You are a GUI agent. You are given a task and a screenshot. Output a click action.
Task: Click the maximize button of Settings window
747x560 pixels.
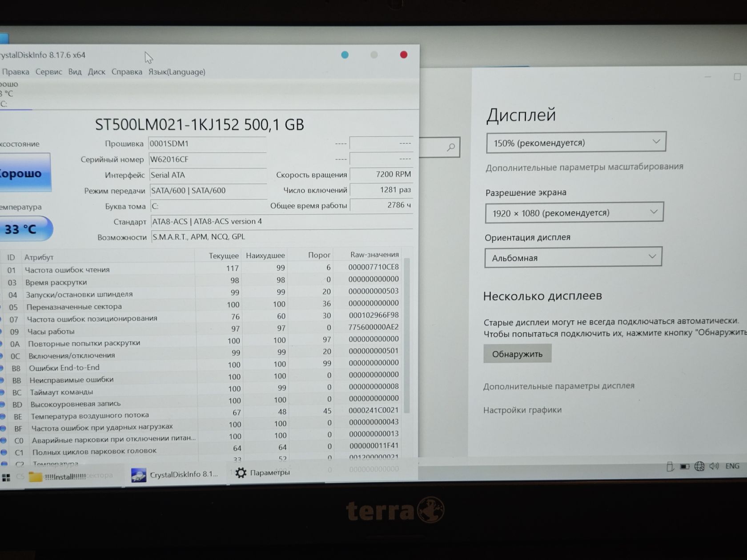(x=737, y=77)
